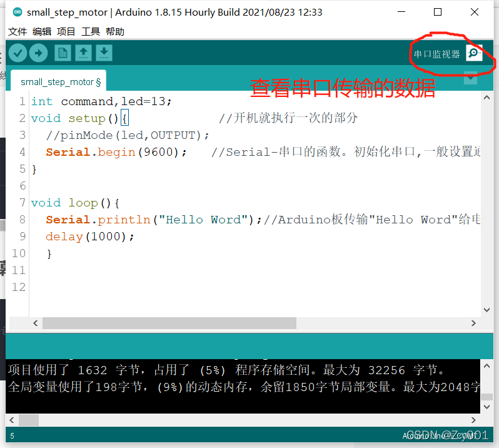The width and height of the screenshot is (499, 448).
Task: Open the Serial Monitor magnifier icon
Action: coord(474,53)
